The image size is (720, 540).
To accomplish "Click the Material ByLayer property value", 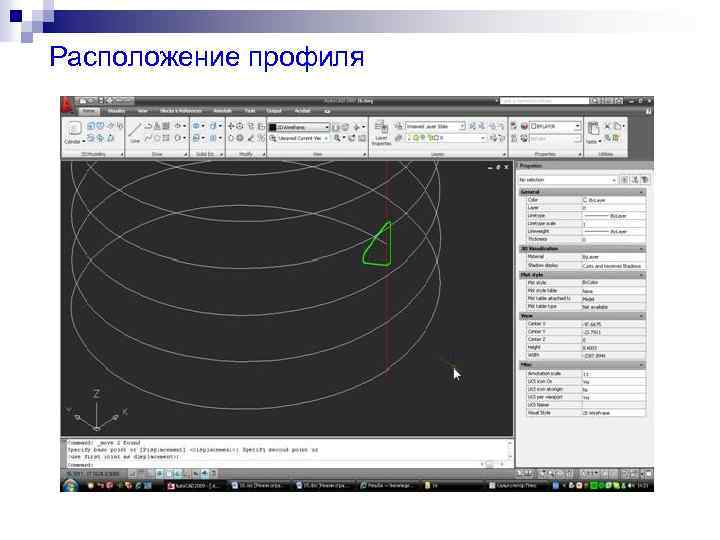I will click(x=613, y=257).
